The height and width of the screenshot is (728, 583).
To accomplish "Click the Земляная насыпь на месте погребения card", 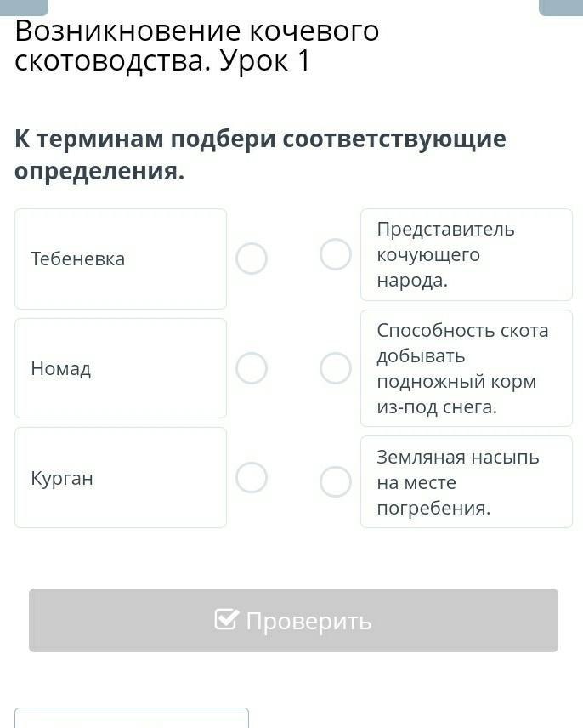I will (x=466, y=482).
